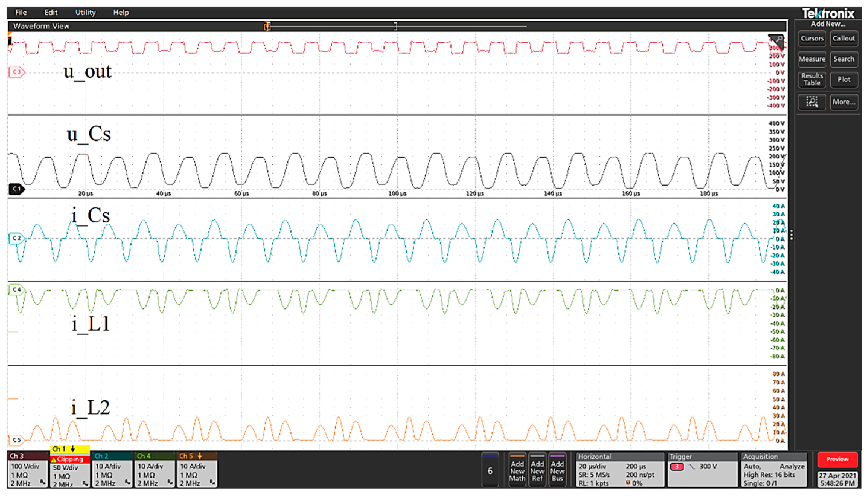The image size is (868, 497).
Task: Open the File menu
Action: pos(21,13)
